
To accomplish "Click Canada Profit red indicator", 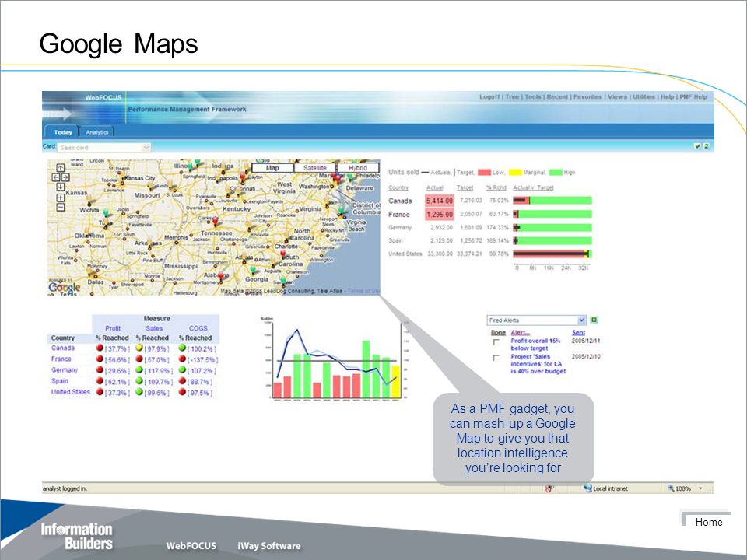I will (x=100, y=348).
